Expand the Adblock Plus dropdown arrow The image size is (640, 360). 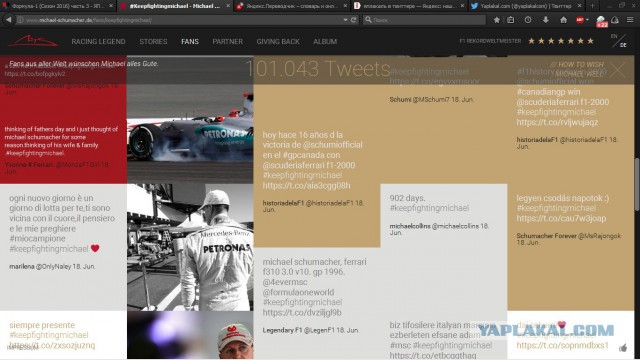[587, 20]
